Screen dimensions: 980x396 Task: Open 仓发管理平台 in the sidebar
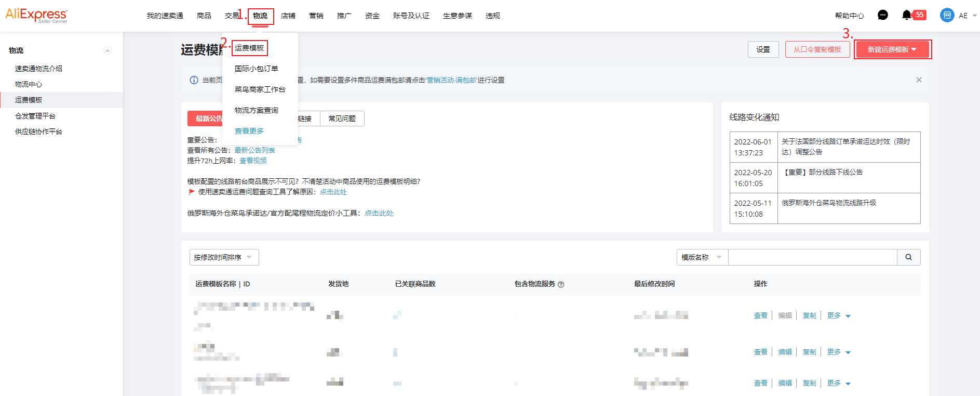tap(35, 116)
